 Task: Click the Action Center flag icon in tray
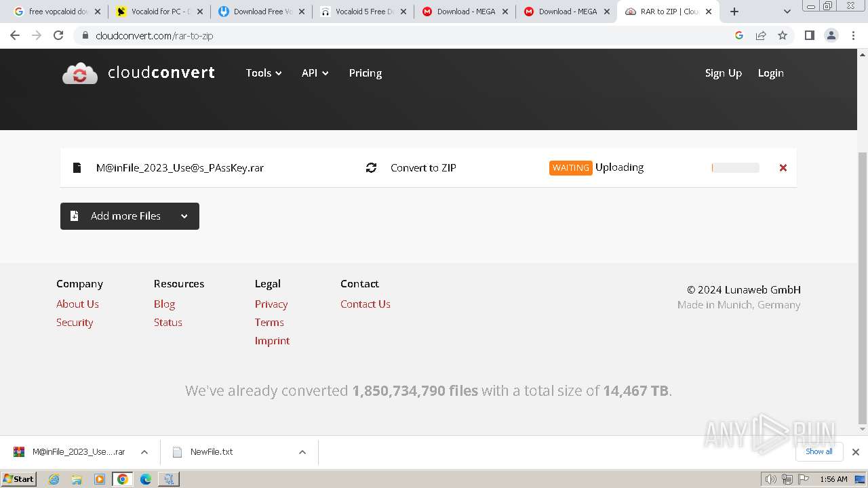(803, 479)
